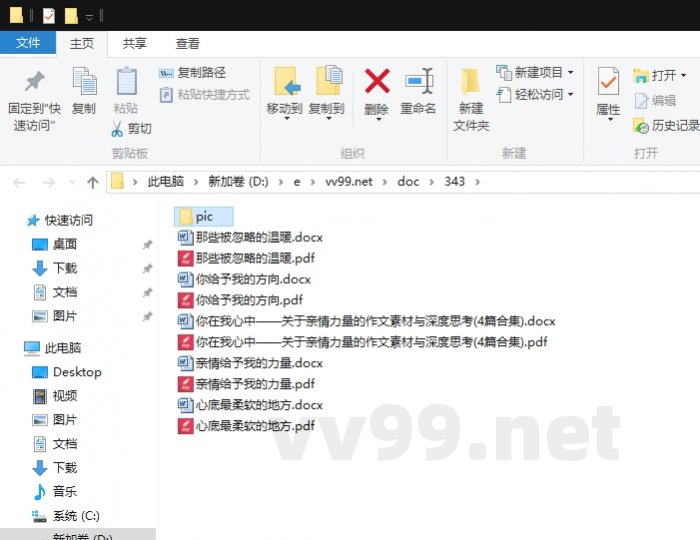The width and height of the screenshot is (700, 540).
Task: Click vv99.net in the address bar
Action: pos(349,182)
